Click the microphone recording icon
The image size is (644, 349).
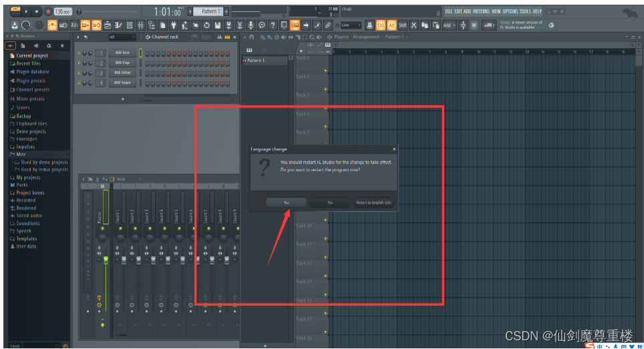[251, 25]
